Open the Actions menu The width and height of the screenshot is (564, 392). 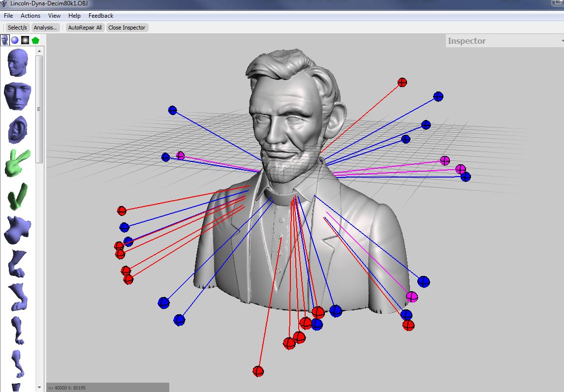(31, 16)
